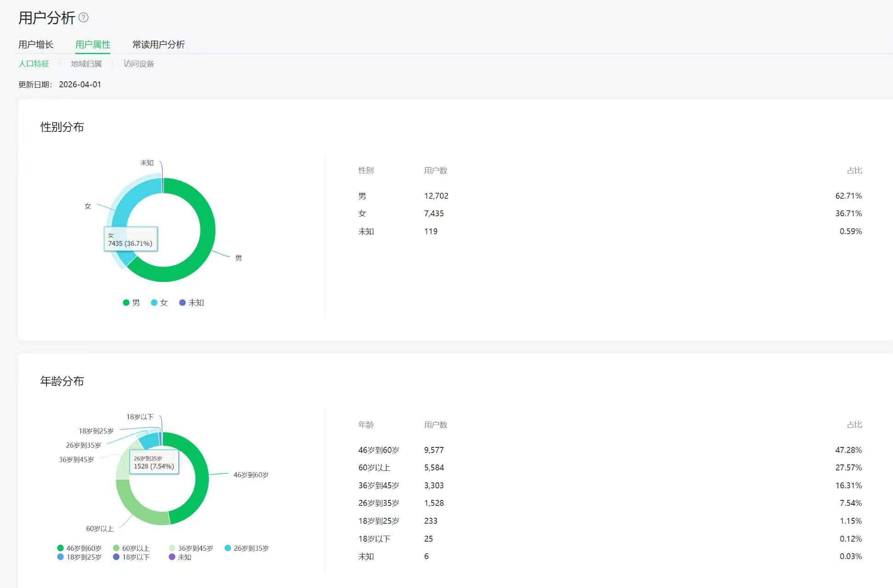The width and height of the screenshot is (893, 588).
Task: Select the 用户属性 tab
Action: [93, 45]
